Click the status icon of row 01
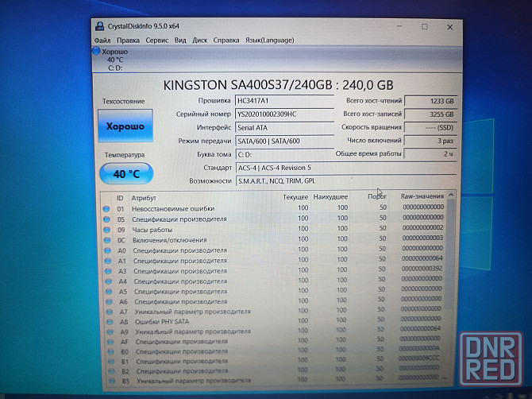Image resolution: width=532 pixels, height=399 pixels. point(106,209)
